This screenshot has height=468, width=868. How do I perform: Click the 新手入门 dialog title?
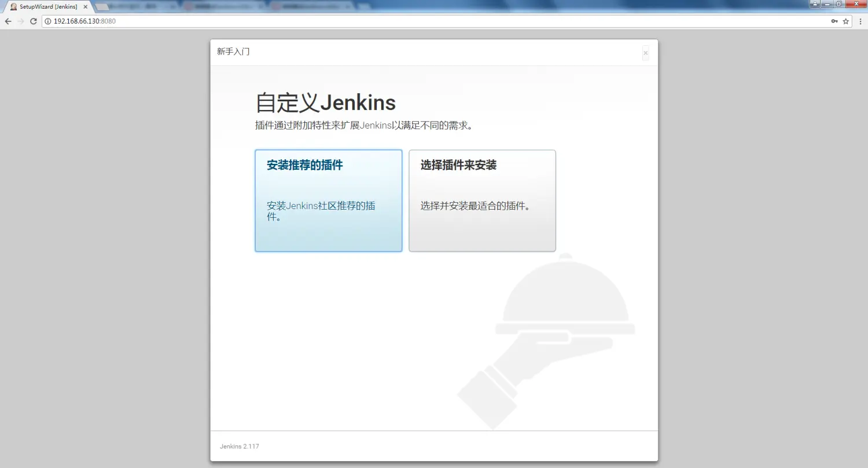click(x=233, y=52)
